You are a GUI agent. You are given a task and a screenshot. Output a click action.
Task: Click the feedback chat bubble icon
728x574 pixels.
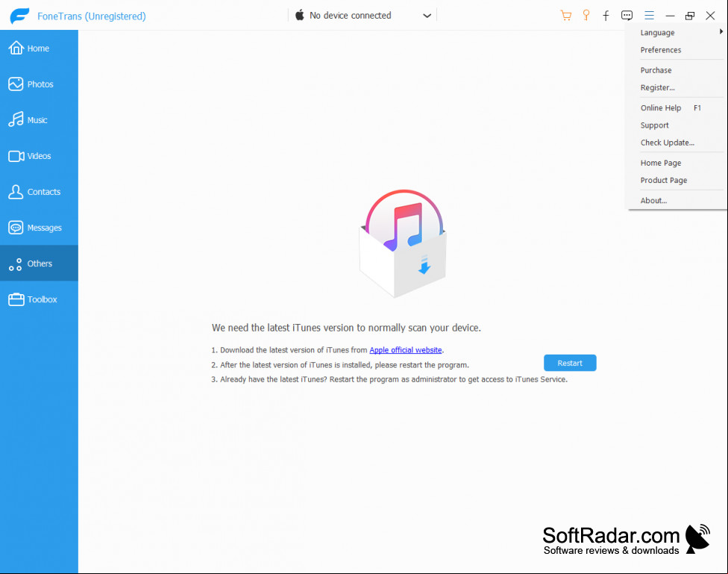627,16
